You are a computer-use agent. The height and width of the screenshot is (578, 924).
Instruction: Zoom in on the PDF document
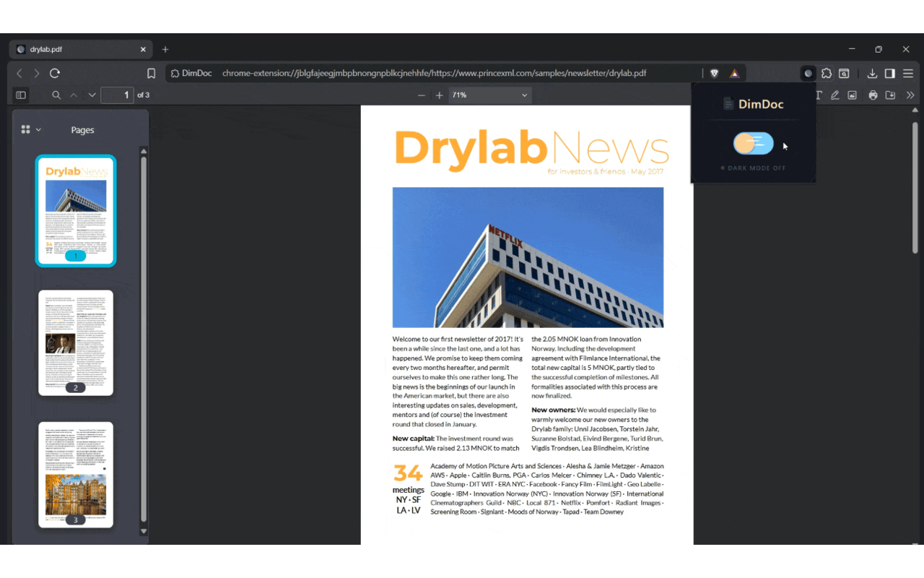click(x=439, y=95)
